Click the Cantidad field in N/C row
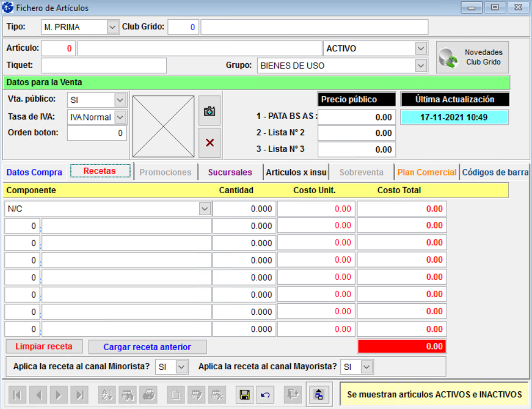 (244, 209)
